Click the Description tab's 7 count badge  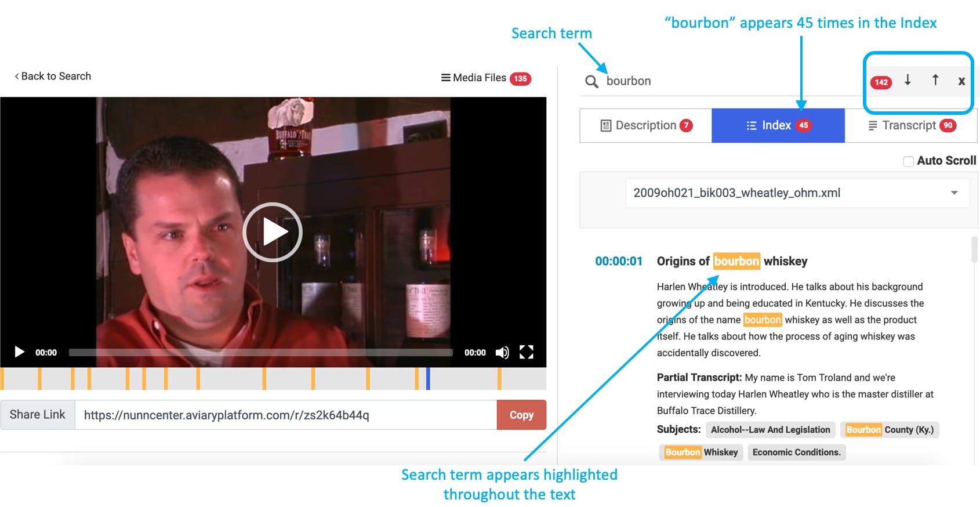pyautogui.click(x=686, y=125)
